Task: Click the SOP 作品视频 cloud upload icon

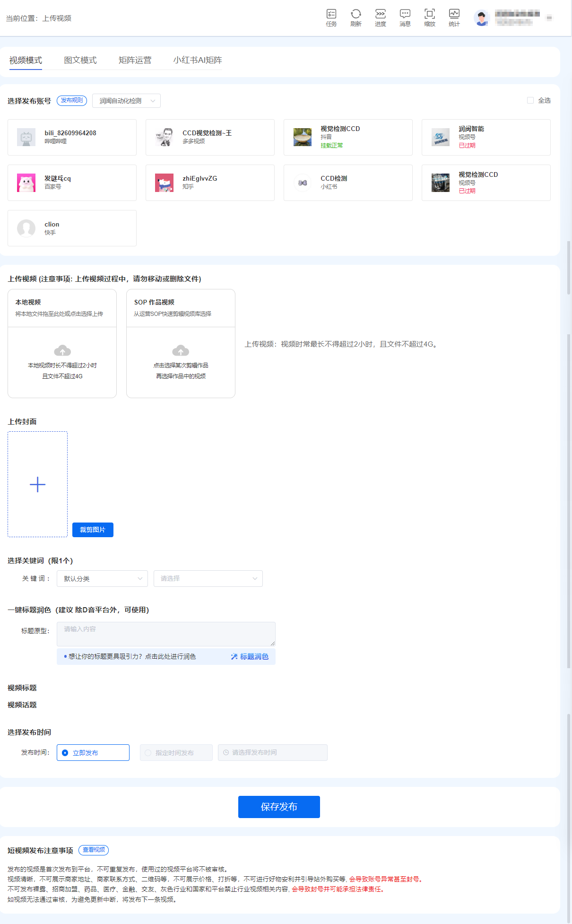Action: click(181, 350)
